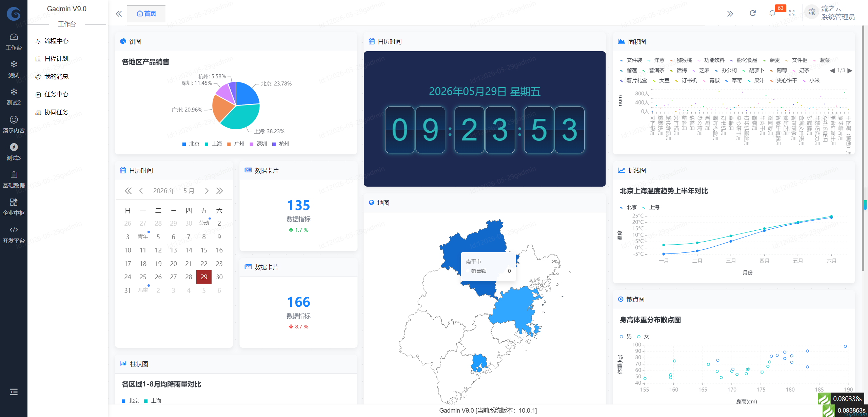Open the 5 月 month picker
Image resolution: width=868 pixels, height=417 pixels.
[189, 191]
